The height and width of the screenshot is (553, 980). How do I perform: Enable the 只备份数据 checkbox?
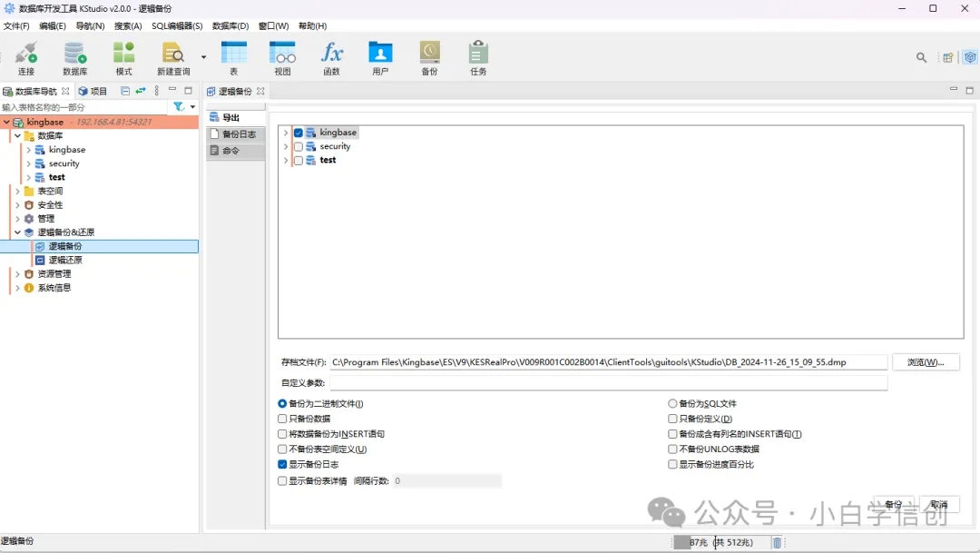282,419
